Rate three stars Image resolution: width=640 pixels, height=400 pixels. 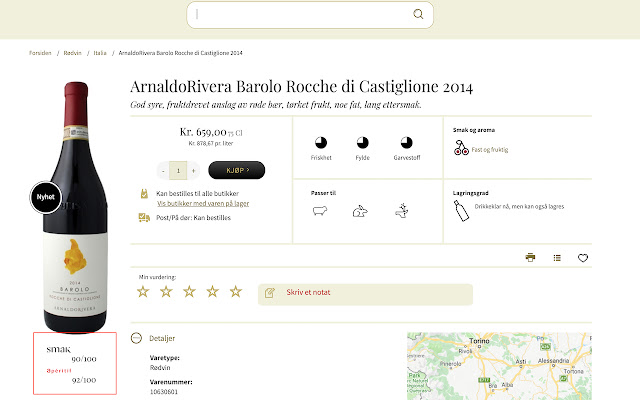pos(189,291)
